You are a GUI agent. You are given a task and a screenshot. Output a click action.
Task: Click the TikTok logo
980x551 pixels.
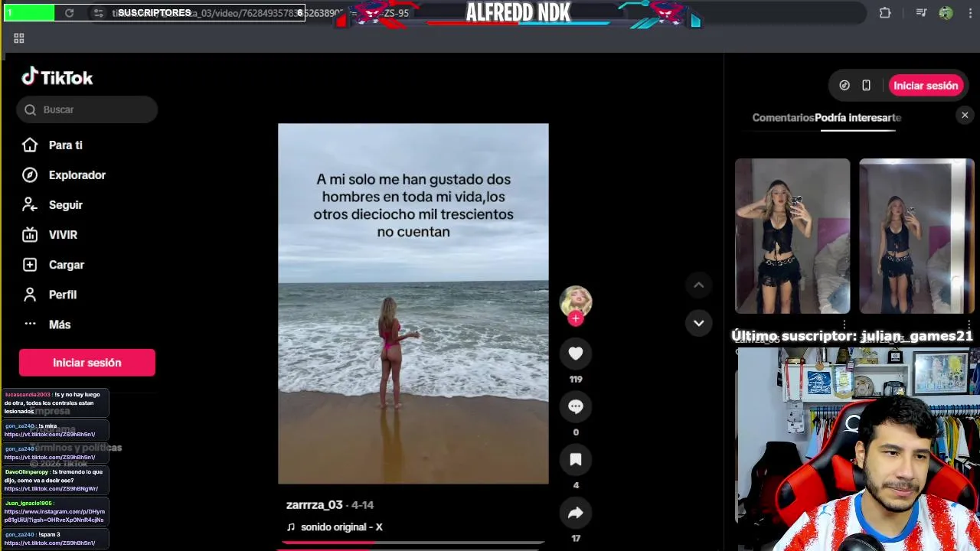click(x=57, y=77)
